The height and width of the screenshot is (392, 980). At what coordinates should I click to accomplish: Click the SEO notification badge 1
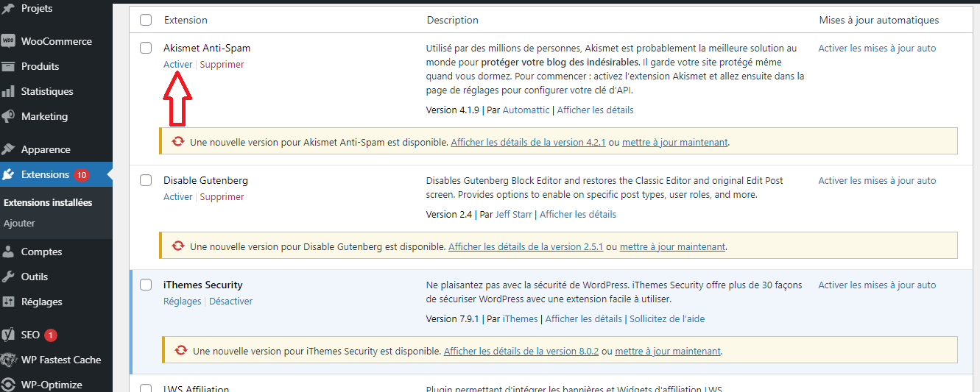(50, 335)
